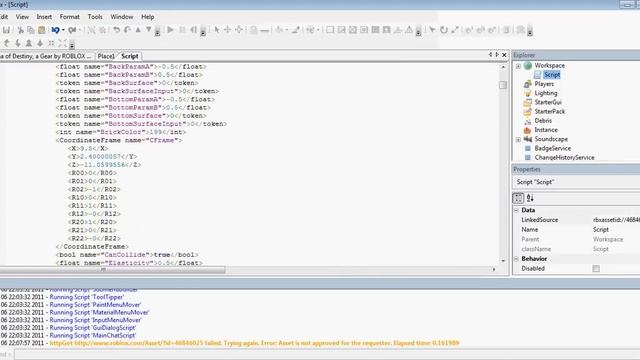Collapse the Behavior section in Properties
The height and width of the screenshot is (360, 640).
(x=516, y=259)
